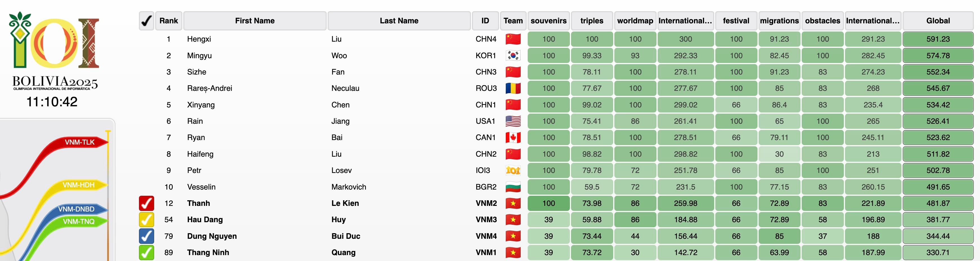Viewport: 980px width, 261px height.
Task: Sort by the Global score column
Action: 938,21
